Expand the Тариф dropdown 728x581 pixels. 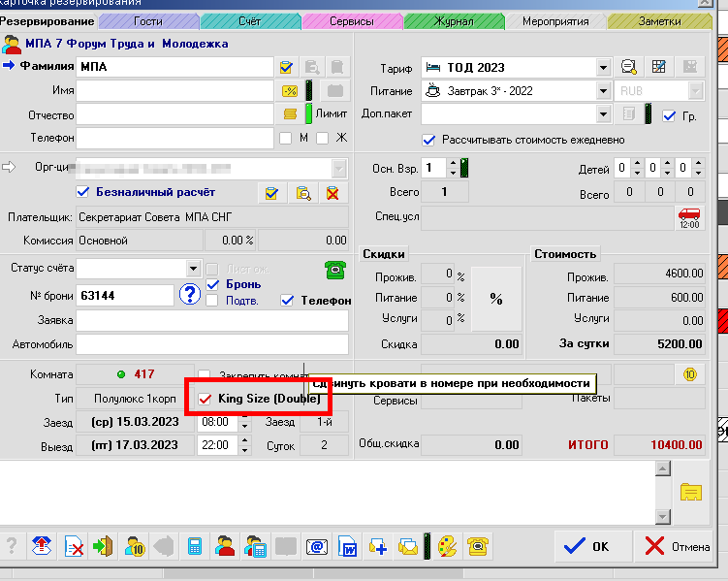click(603, 68)
